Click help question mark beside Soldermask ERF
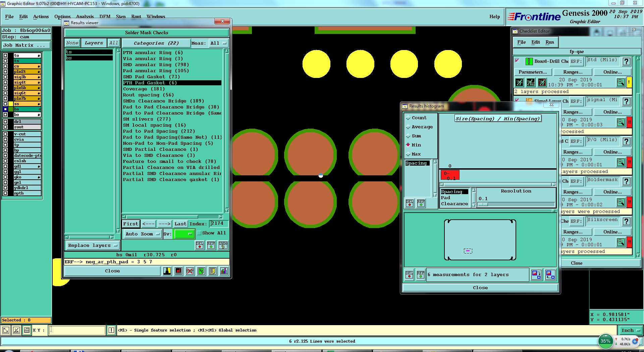Screen dimensions: 644x352 pyautogui.click(x=626, y=181)
